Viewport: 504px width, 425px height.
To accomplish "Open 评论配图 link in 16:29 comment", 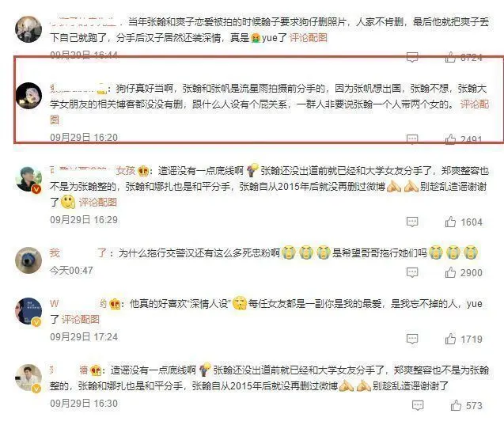I will click(98, 203).
